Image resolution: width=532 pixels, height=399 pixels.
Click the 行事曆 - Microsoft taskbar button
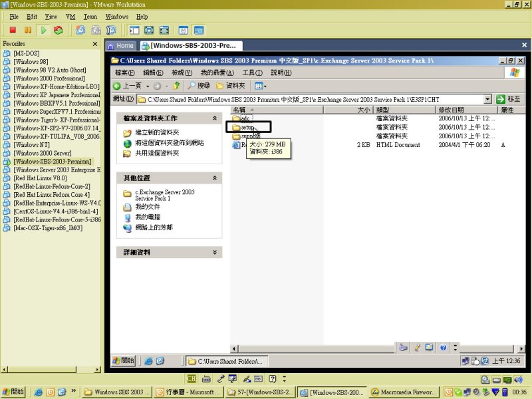click(188, 392)
